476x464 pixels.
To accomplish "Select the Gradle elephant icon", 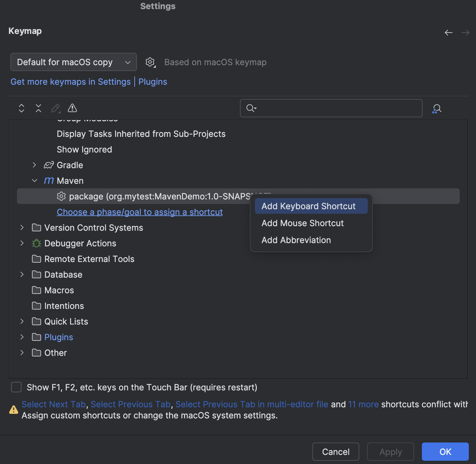I will coord(48,165).
